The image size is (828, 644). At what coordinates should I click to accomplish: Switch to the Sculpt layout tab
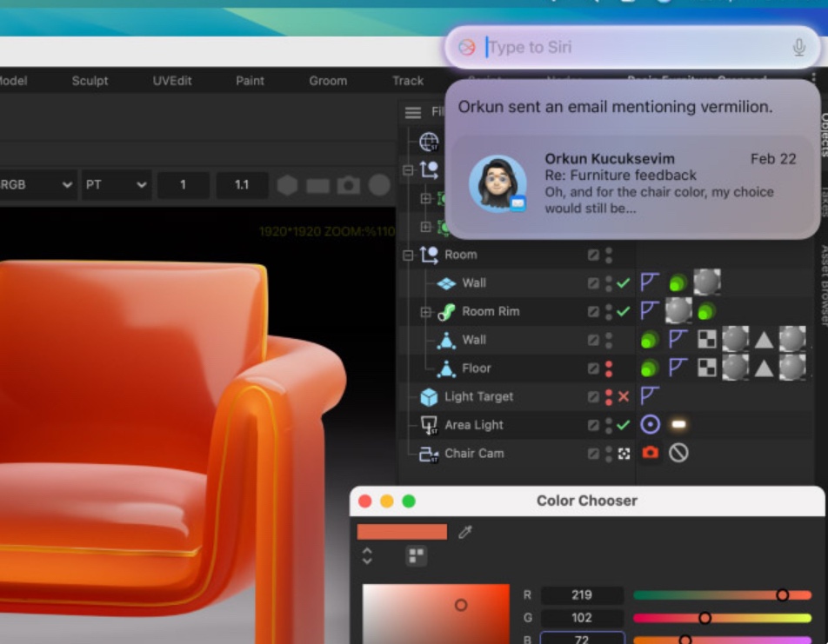tap(90, 80)
